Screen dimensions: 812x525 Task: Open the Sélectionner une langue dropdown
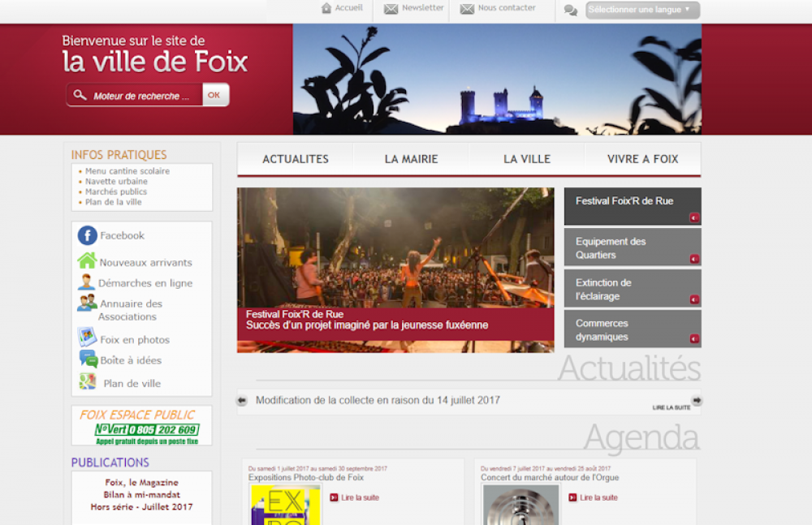coord(641,10)
